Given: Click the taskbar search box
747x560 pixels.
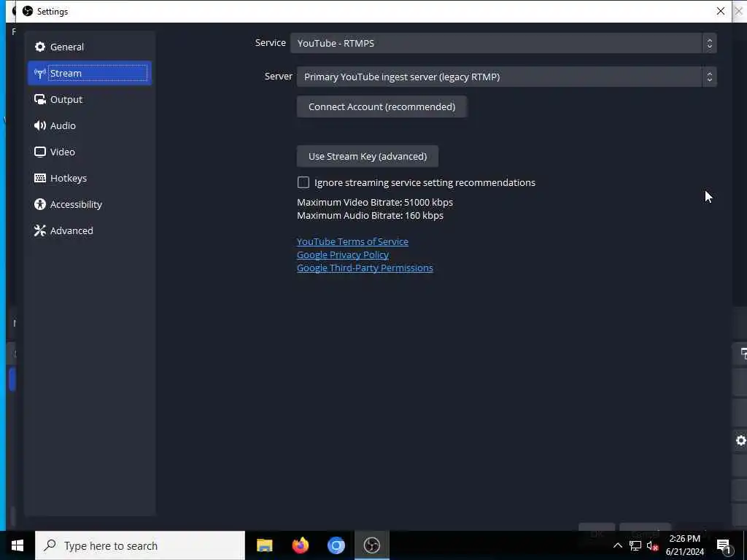Looking at the screenshot, I should [x=140, y=545].
